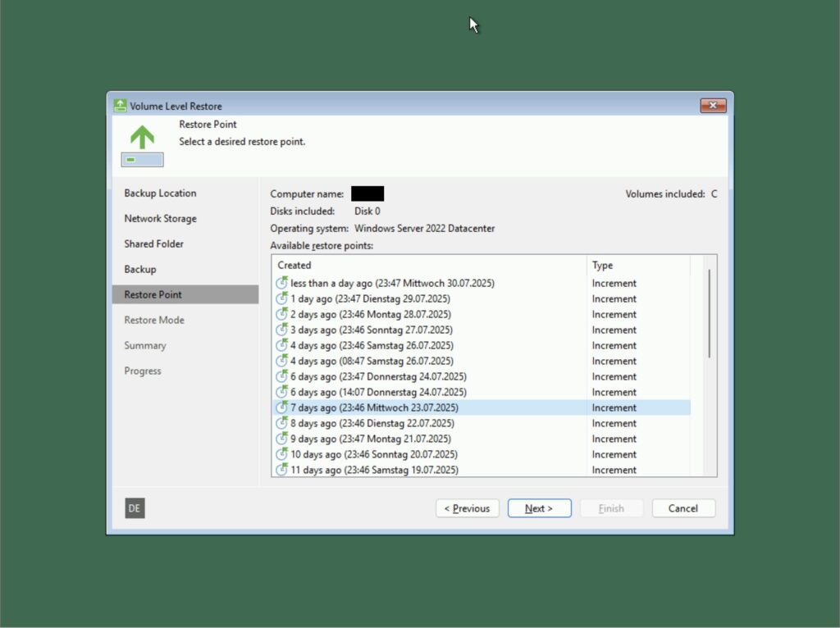Click the Next button
This screenshot has width=840, height=628.
click(x=539, y=508)
